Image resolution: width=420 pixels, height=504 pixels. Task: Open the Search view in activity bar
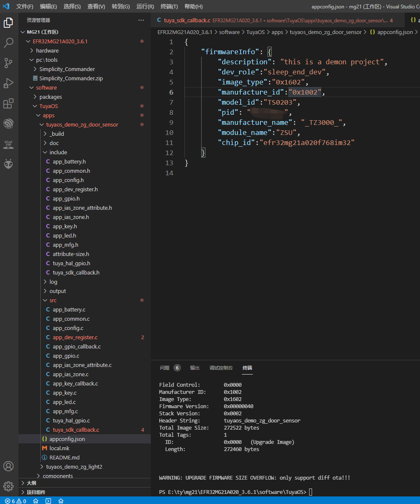8,42
